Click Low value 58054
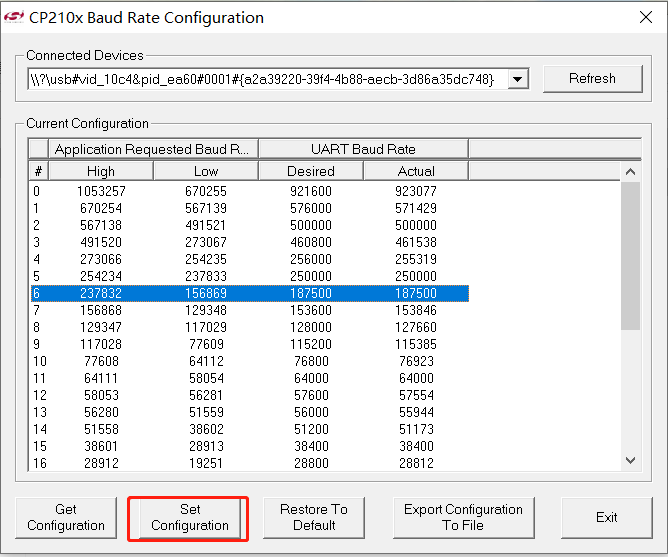Screen dimensions: 668x557 [x=206, y=378]
